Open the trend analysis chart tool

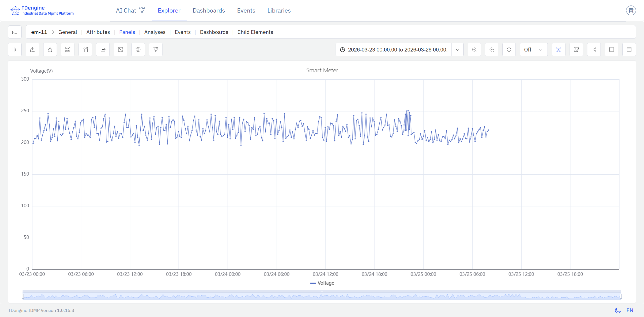(103, 49)
